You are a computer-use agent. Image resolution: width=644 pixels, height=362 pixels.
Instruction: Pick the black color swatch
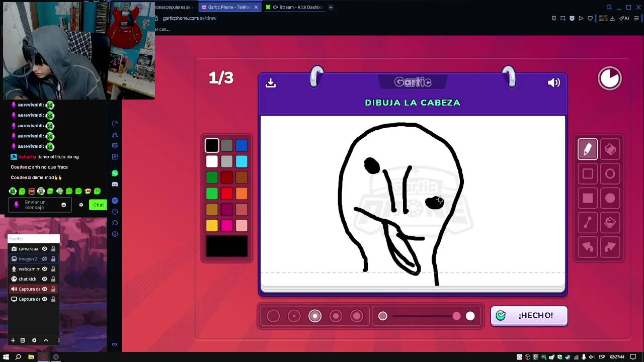tap(212, 146)
